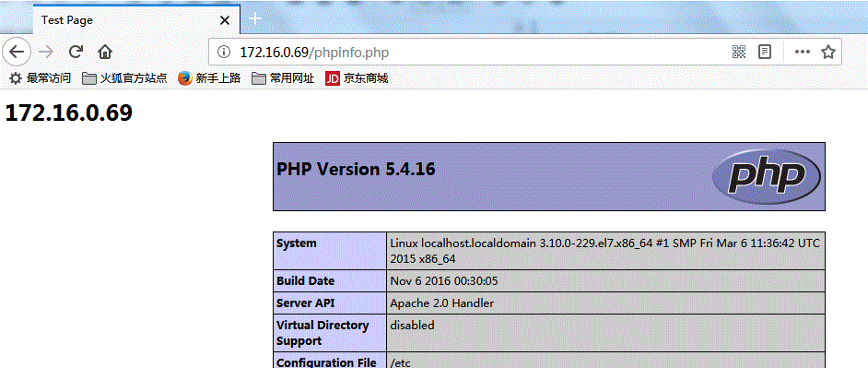868x368 pixels.
Task: Toggle reader view icon
Action: coord(765,52)
